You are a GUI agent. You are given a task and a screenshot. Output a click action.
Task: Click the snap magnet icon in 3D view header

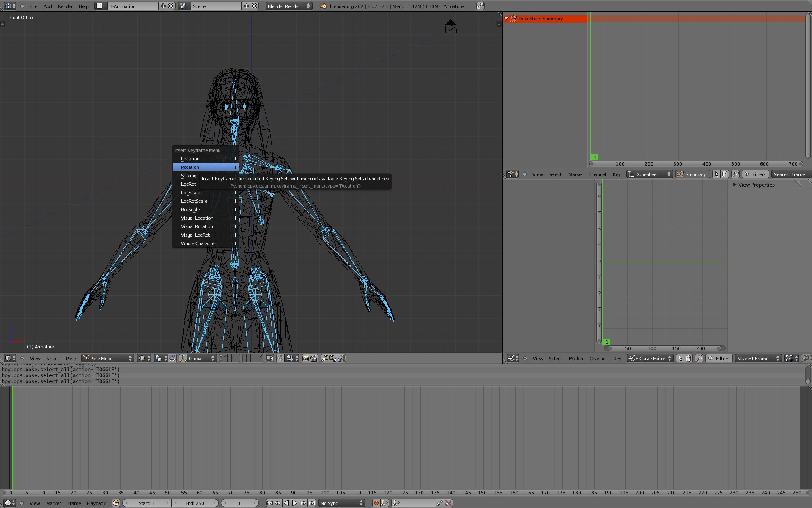click(x=281, y=358)
